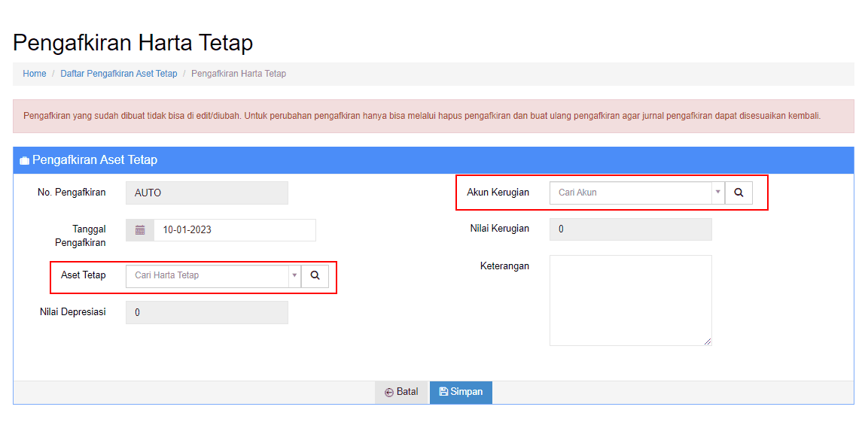Open Daftar Pengafkiran Aset Tetap breadcrumb link
The width and height of the screenshot is (868, 431).
(118, 74)
